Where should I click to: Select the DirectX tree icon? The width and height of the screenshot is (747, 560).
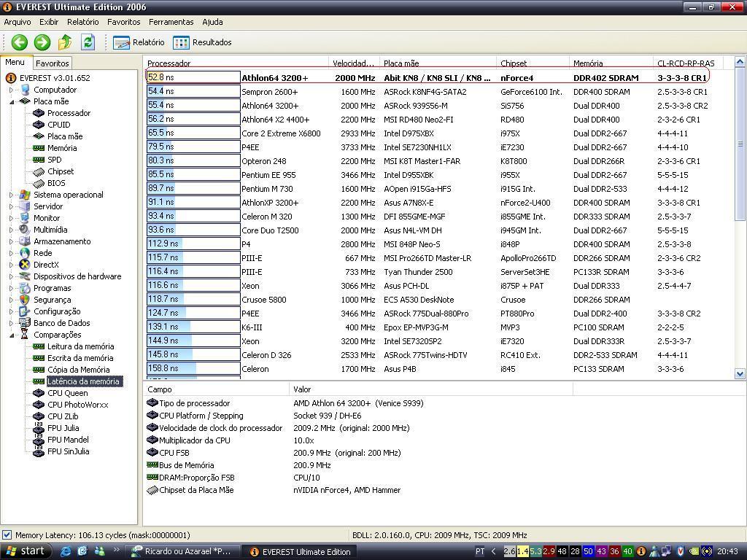(25, 265)
